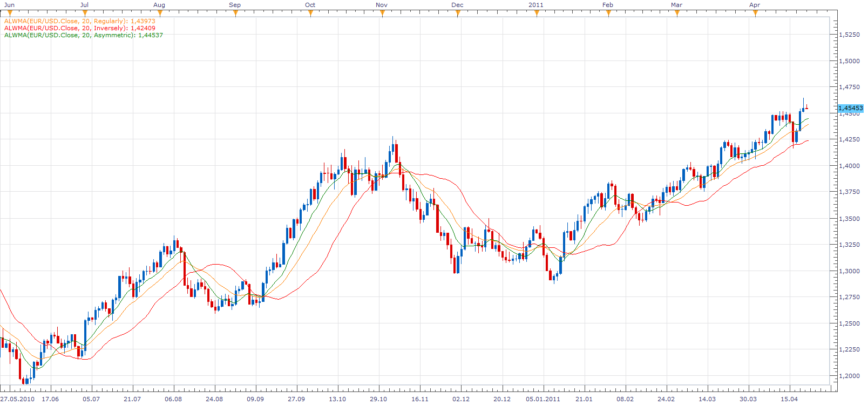Image resolution: width=868 pixels, height=405 pixels.
Task: Click the 29.10 date axis label
Action: 378,399
